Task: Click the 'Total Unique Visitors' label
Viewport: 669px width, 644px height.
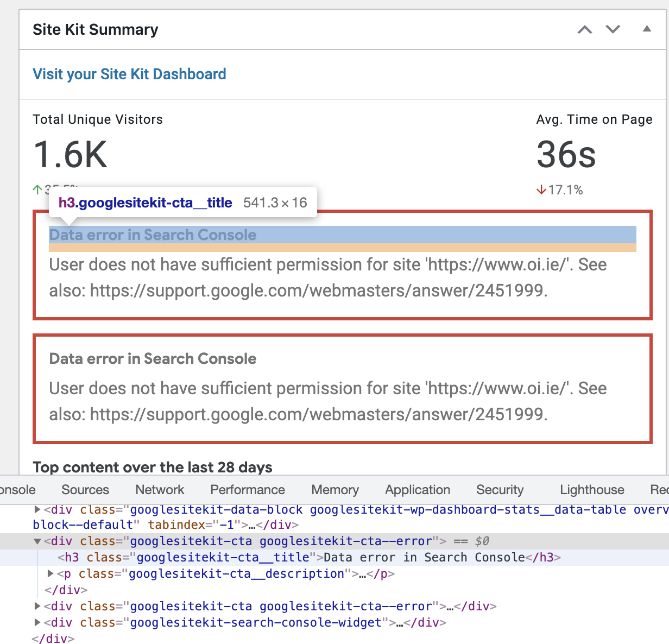Action: (98, 119)
